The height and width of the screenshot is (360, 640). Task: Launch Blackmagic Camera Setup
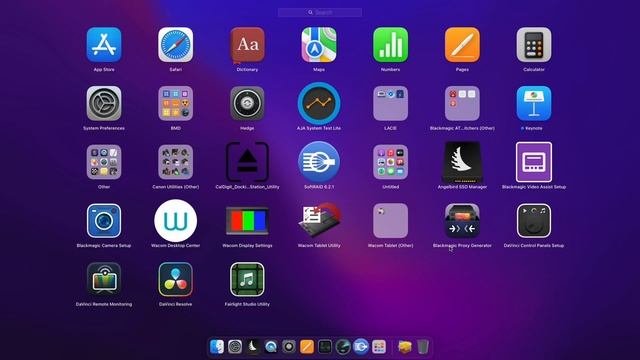click(104, 221)
